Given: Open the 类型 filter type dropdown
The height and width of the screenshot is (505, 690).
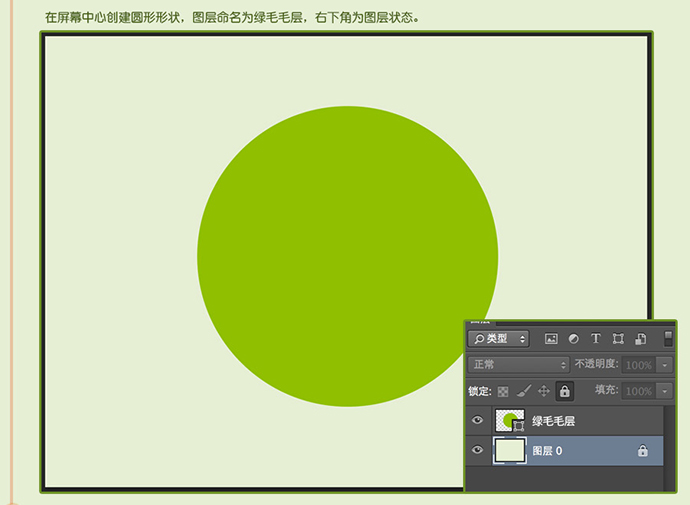Looking at the screenshot, I should [498, 339].
